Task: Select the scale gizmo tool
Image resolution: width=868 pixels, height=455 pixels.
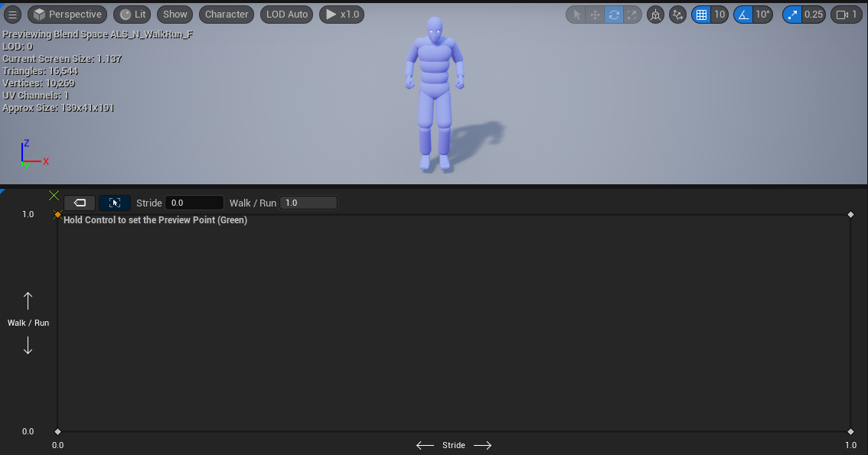Action: [632, 15]
